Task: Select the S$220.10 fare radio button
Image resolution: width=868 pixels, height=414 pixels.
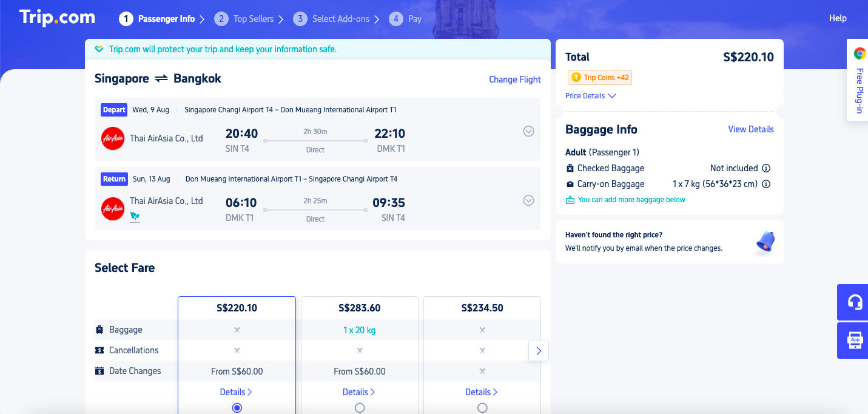Action: [x=237, y=408]
